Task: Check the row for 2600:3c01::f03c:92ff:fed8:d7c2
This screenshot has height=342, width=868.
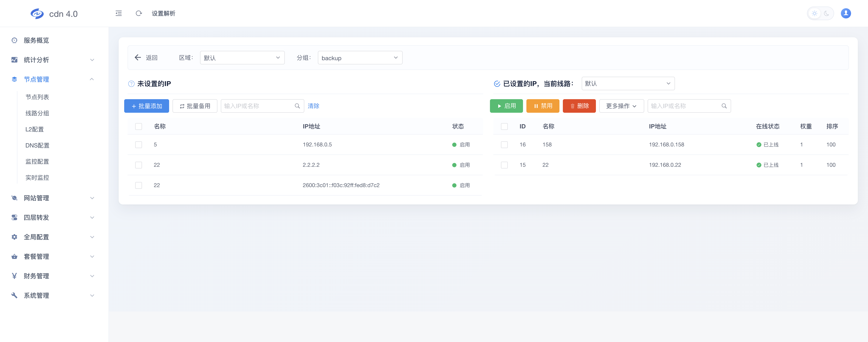Action: coord(139,185)
